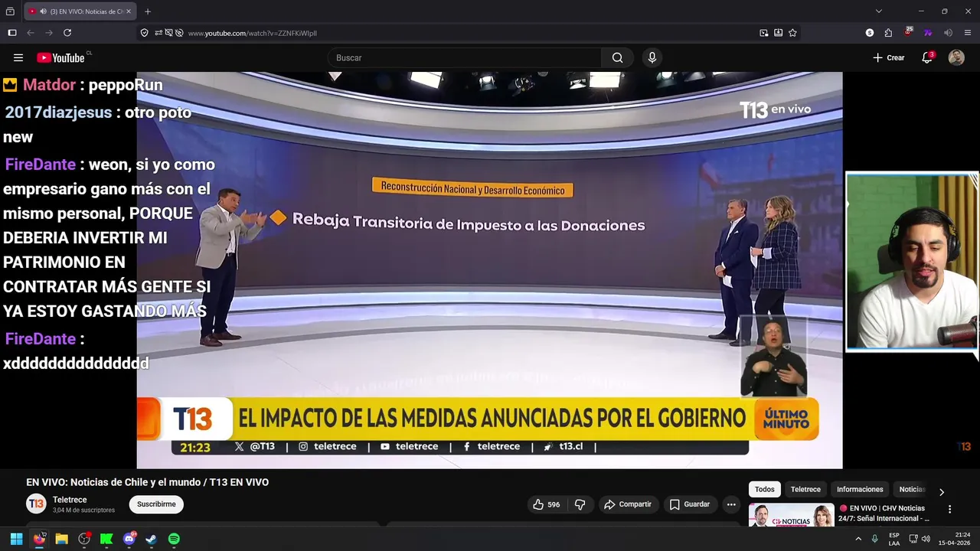Screen dimensions: 980x551
Task: Open YouTube notifications bell
Action: point(927,57)
